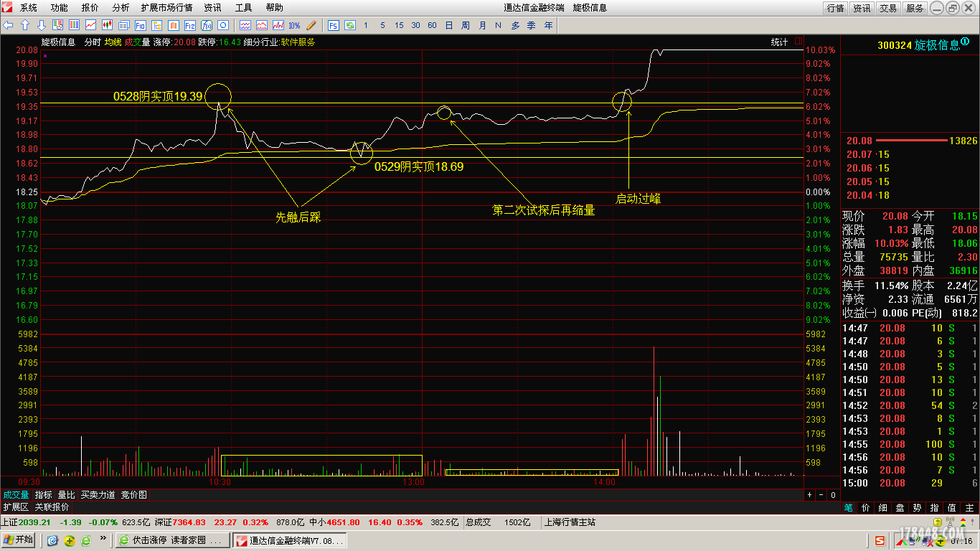This screenshot has width=980, height=551.
Task: Click the red area chart icon
Action: [261, 25]
